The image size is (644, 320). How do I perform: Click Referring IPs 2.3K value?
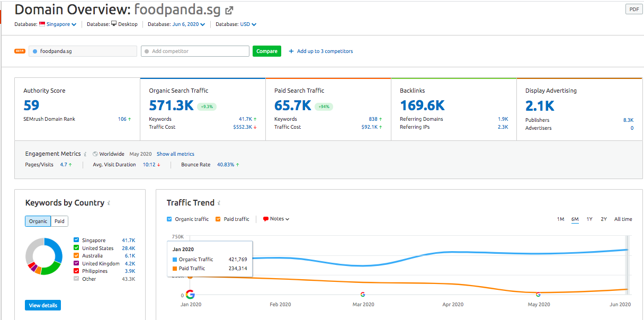(x=503, y=127)
